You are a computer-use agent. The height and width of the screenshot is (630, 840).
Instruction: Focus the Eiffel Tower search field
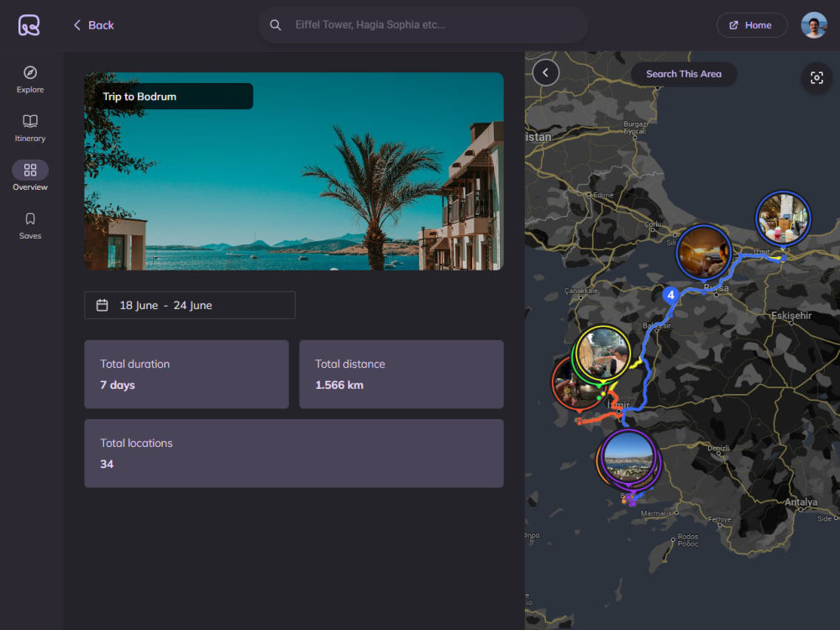click(x=423, y=25)
